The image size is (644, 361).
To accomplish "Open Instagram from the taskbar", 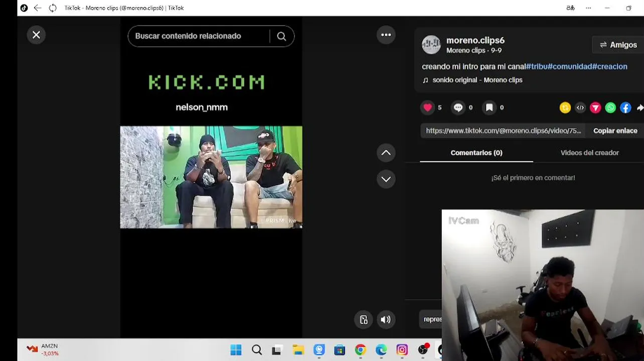I will point(402,349).
